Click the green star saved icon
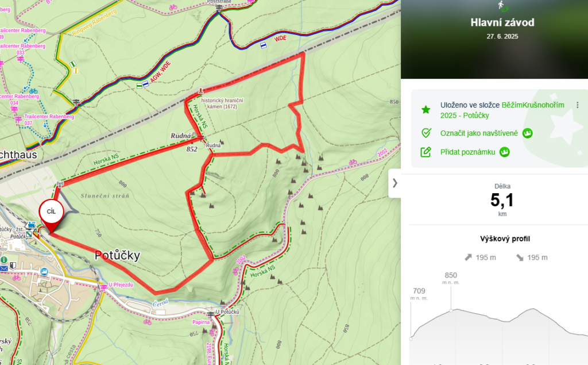 425,110
